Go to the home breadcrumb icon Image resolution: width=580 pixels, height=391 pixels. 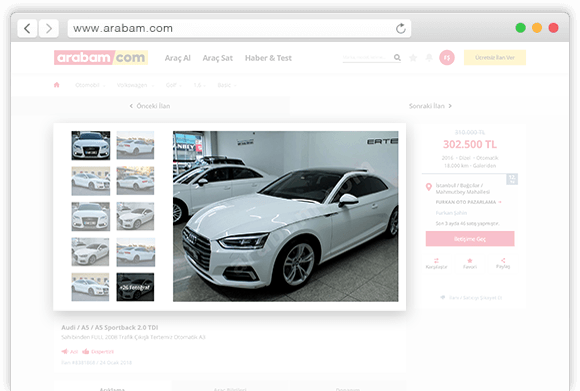pos(57,85)
